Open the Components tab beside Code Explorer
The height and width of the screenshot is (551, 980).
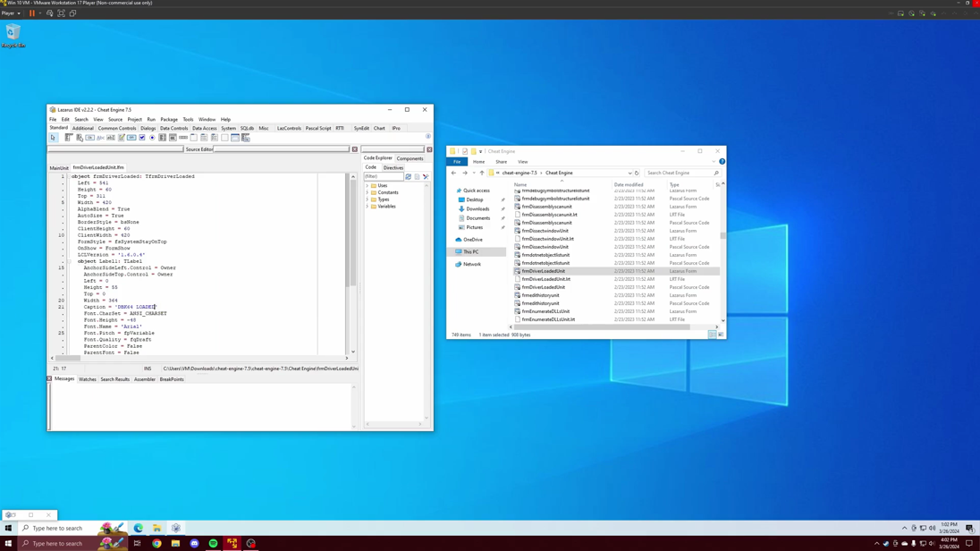[410, 158]
